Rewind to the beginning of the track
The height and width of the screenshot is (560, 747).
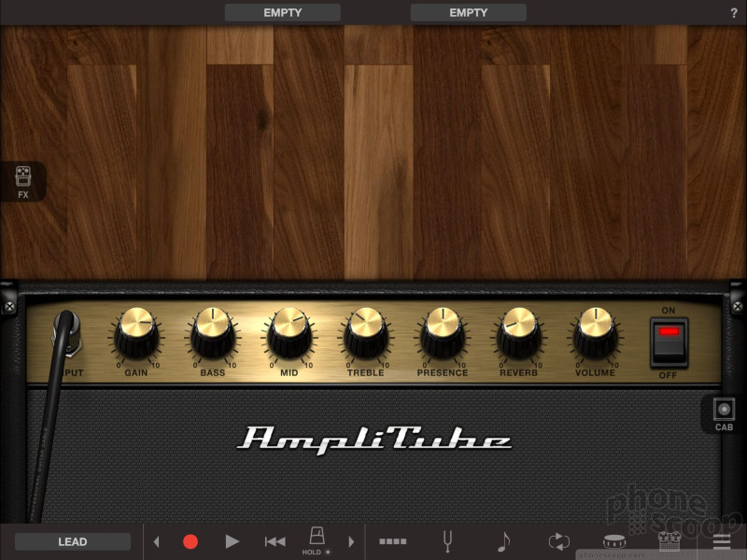275,541
